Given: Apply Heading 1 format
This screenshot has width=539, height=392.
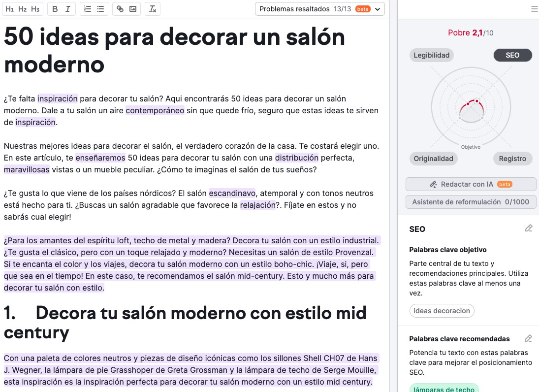Looking at the screenshot, I should coord(9,9).
